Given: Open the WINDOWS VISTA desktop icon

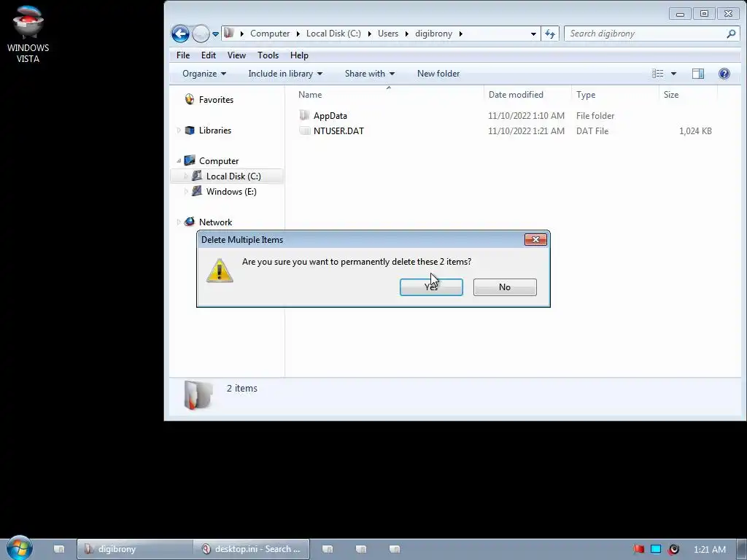Looking at the screenshot, I should (28, 34).
